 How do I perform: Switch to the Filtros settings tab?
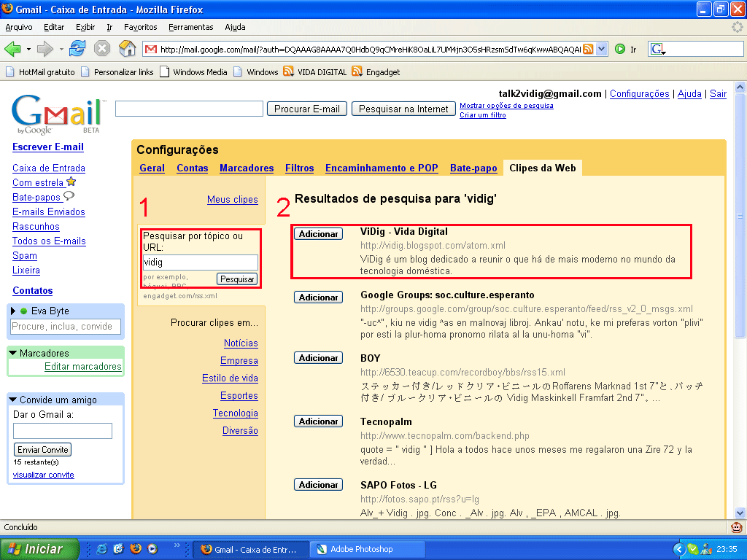[x=300, y=168]
